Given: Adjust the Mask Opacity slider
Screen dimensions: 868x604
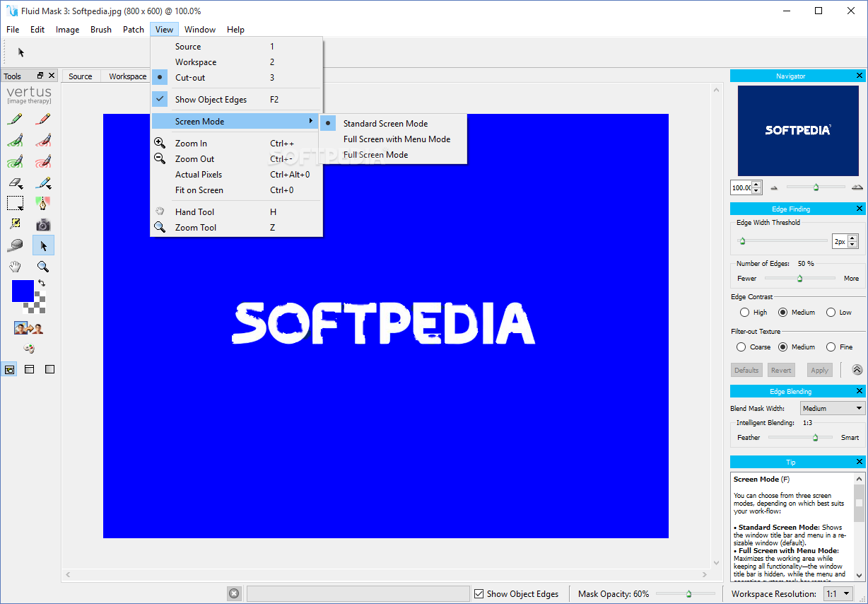Looking at the screenshot, I should pyautogui.click(x=688, y=593).
